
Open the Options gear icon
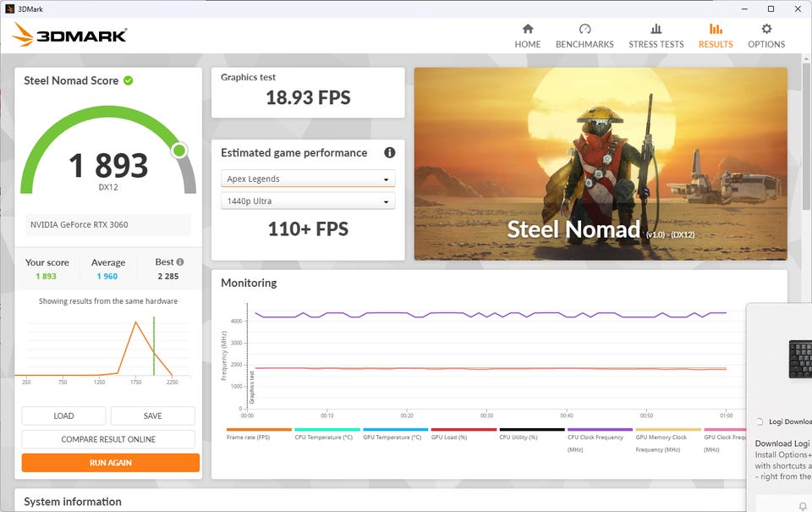766,29
